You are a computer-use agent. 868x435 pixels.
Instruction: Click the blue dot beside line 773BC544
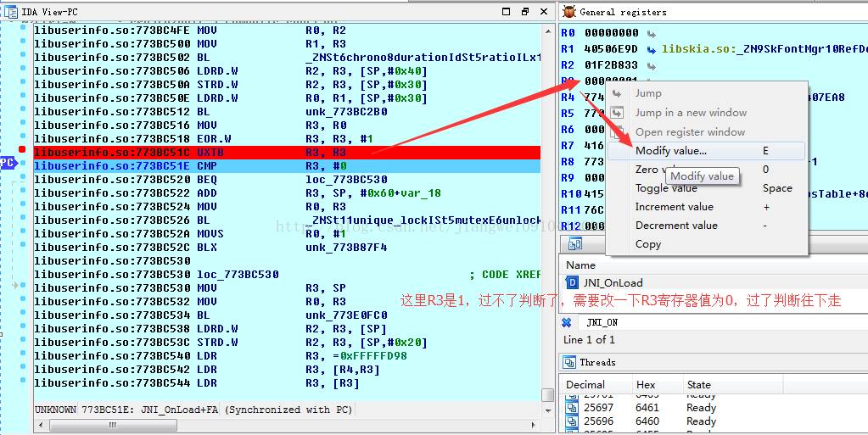[x=23, y=380]
